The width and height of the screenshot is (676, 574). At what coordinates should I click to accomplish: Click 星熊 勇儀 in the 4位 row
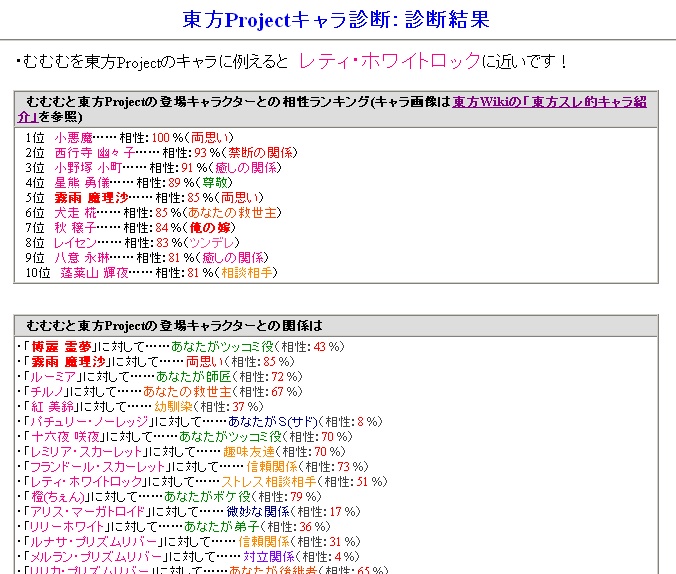click(x=82, y=183)
